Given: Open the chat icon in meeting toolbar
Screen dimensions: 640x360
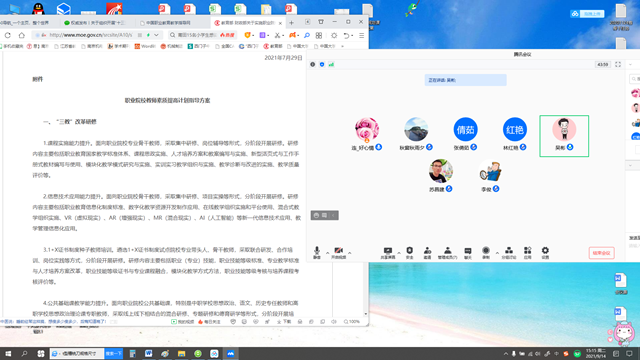Looking at the screenshot, I should [468, 253].
